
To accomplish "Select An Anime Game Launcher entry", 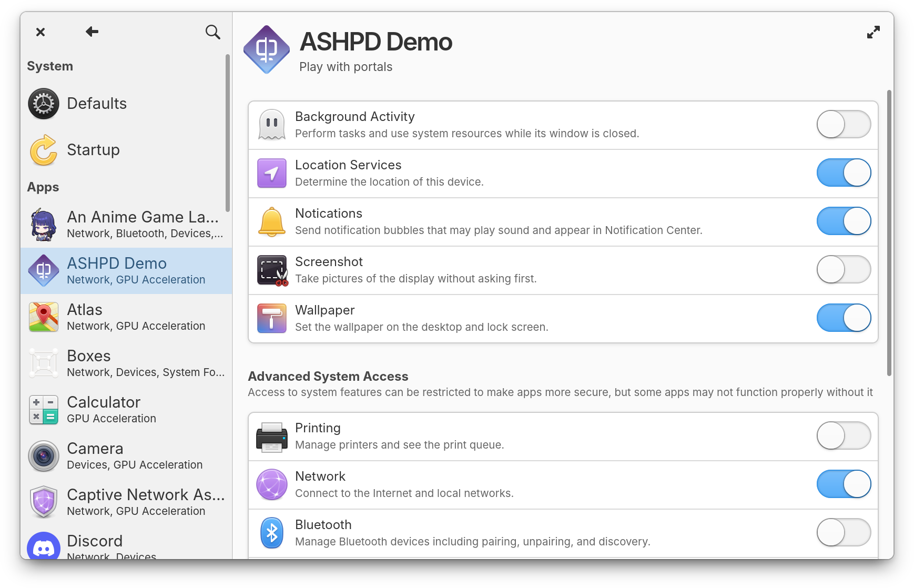I will 126,225.
